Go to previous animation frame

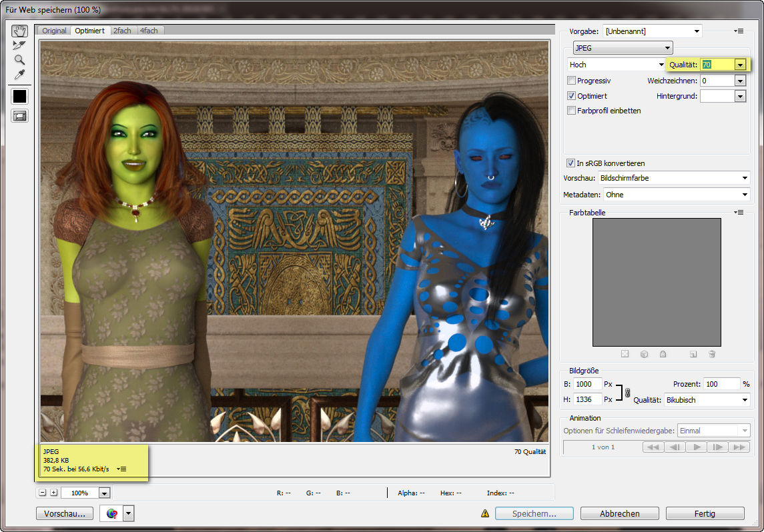click(675, 447)
